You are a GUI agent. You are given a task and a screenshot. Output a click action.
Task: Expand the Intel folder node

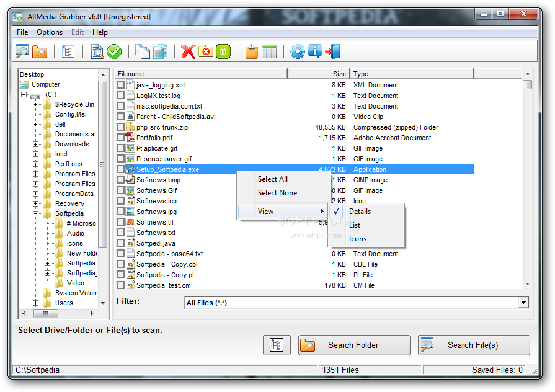click(x=35, y=154)
